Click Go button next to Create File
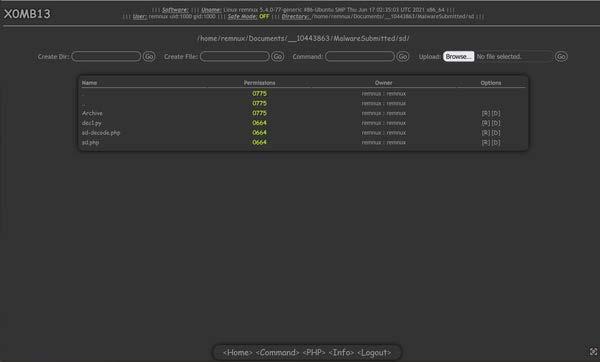This screenshot has height=362, width=600. [278, 57]
